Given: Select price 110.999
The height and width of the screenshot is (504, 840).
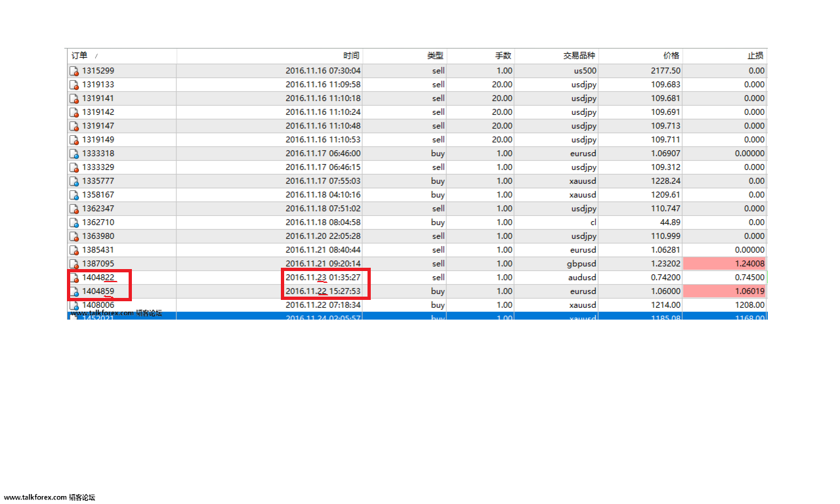Looking at the screenshot, I should point(665,236).
